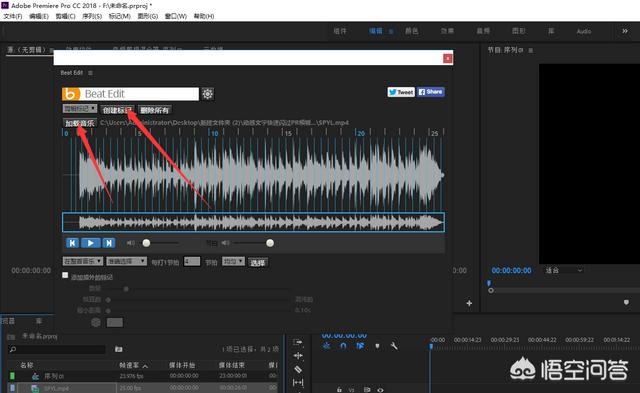
Task: Click the Beat Edit panel menu icon
Action: 90,73
